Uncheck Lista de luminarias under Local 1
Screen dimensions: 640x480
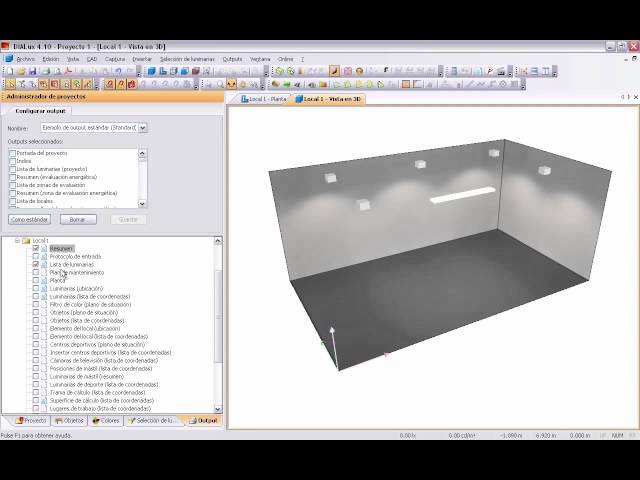(36, 264)
